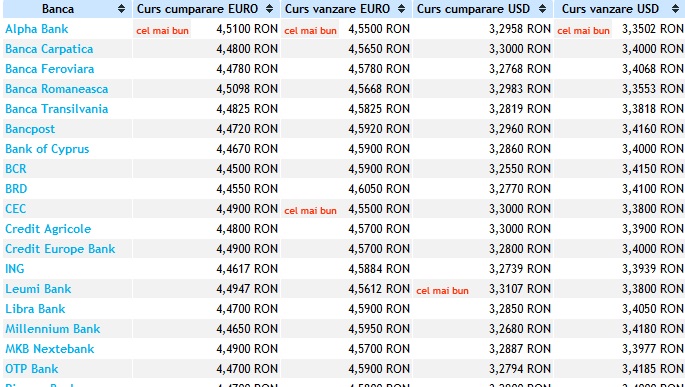Open the BRD bank link
This screenshot has height=387, width=685.
(16, 189)
